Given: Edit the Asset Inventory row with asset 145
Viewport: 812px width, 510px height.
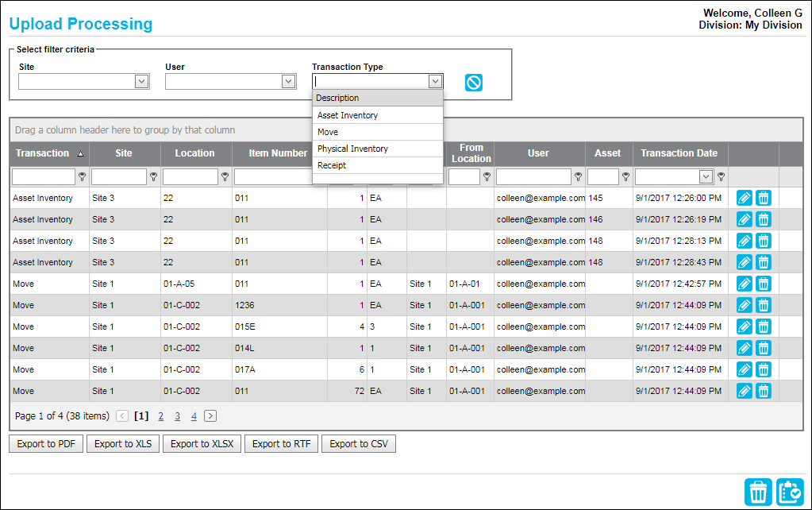Looking at the screenshot, I should (745, 198).
